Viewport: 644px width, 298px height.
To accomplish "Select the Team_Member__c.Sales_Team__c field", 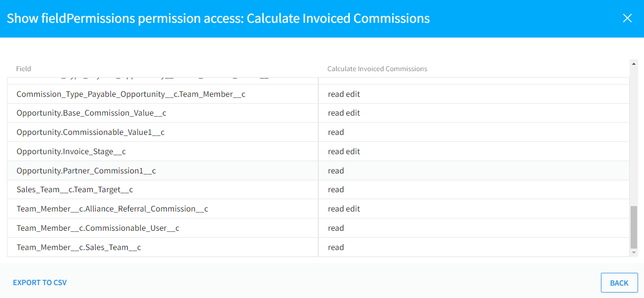I will point(79,248).
